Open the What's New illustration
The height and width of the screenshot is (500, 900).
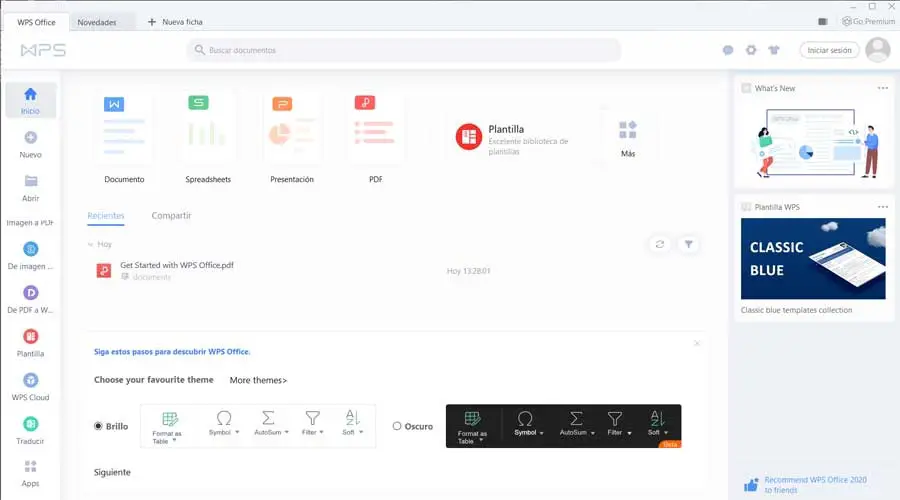click(815, 142)
